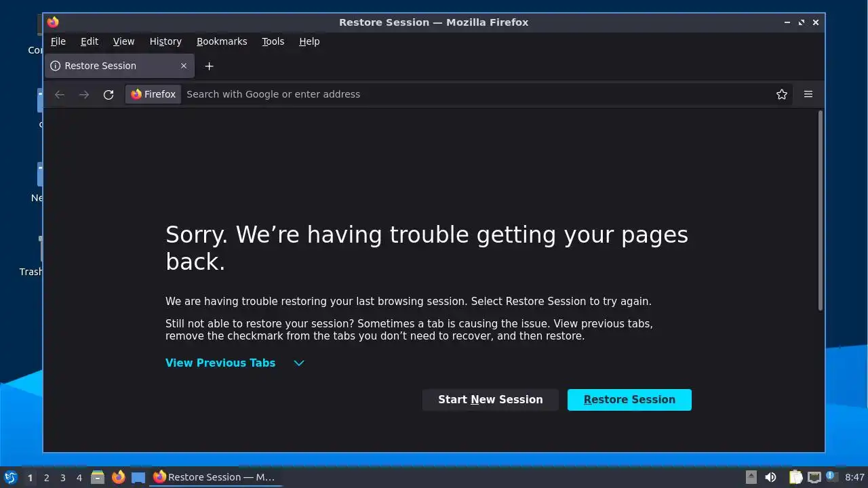Click Start New Session button
868x488 pixels.
point(490,400)
